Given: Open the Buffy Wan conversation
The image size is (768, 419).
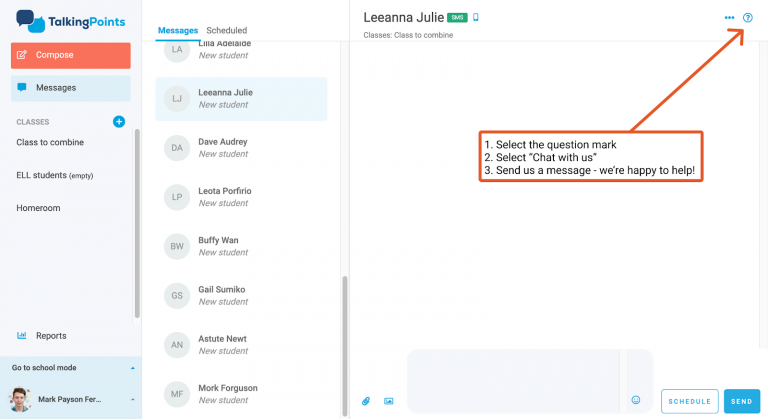Looking at the screenshot, I should point(241,246).
